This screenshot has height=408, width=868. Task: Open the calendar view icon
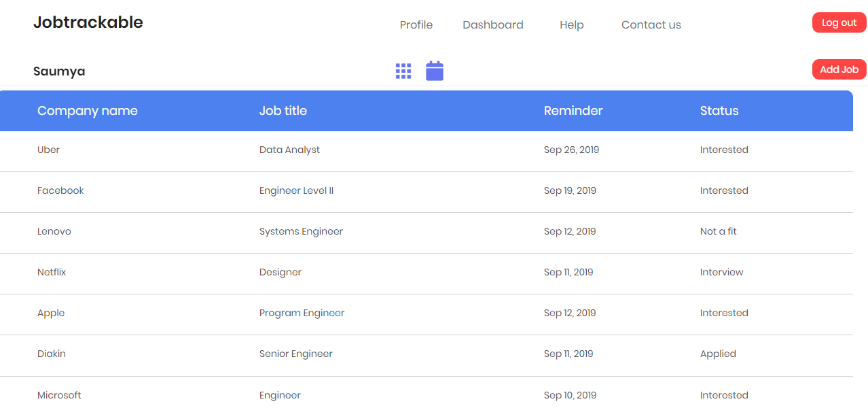tap(435, 71)
